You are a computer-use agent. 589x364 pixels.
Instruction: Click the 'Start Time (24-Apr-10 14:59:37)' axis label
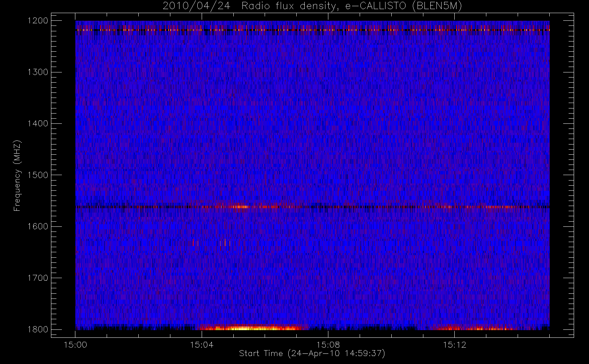pyautogui.click(x=312, y=353)
